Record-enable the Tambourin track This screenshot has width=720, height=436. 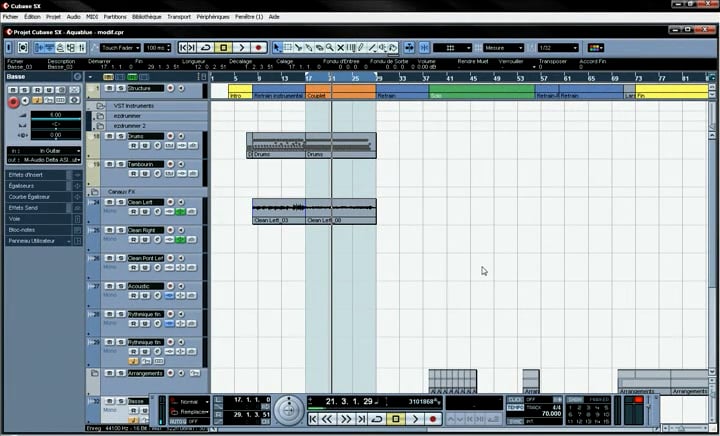tap(170, 164)
